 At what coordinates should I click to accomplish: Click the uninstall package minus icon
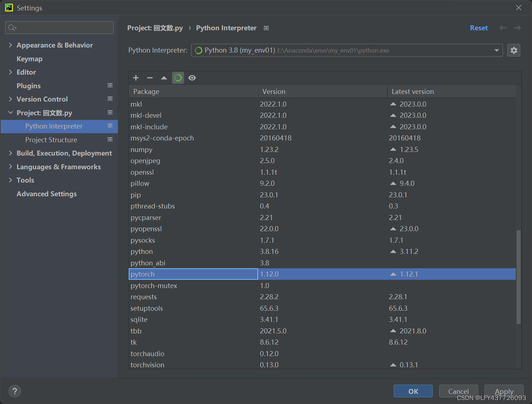pyautogui.click(x=150, y=78)
